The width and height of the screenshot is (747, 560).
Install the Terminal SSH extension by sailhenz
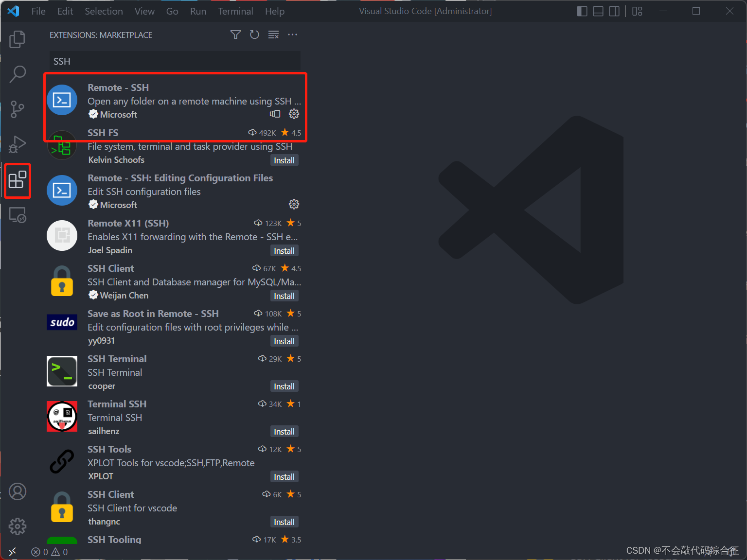coord(284,432)
